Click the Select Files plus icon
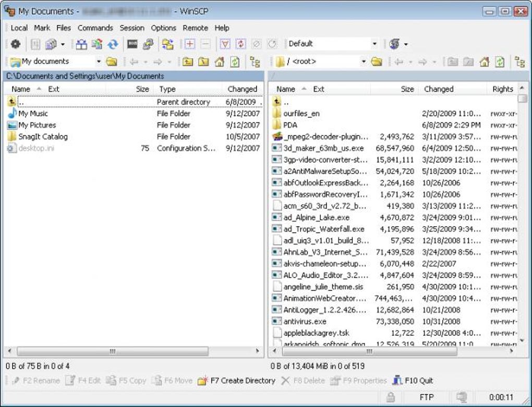 coord(190,44)
